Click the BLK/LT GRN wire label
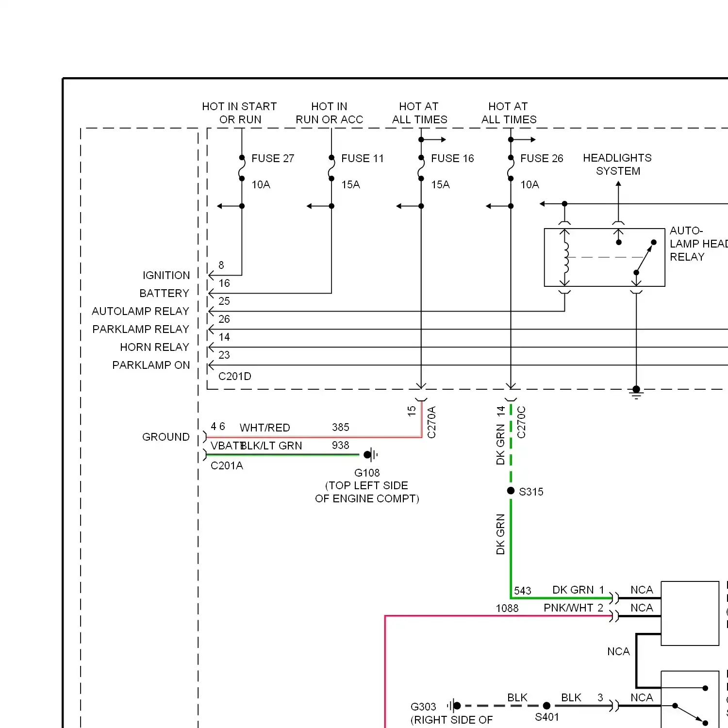This screenshot has height=728, width=728. (x=271, y=446)
